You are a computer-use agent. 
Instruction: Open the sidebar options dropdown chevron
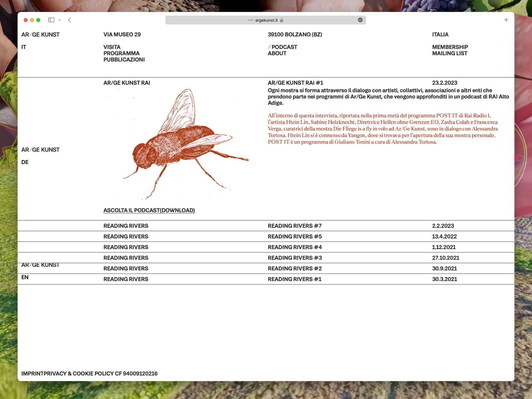(60, 20)
